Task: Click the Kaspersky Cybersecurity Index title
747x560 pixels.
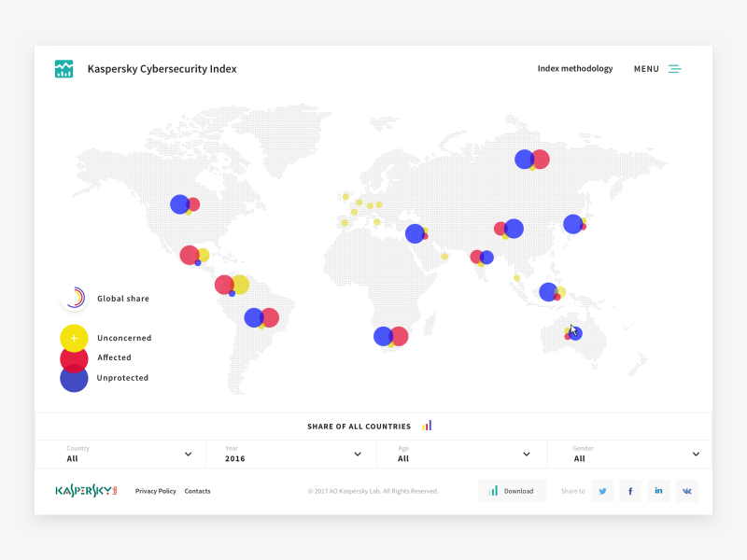Action: 162,69
